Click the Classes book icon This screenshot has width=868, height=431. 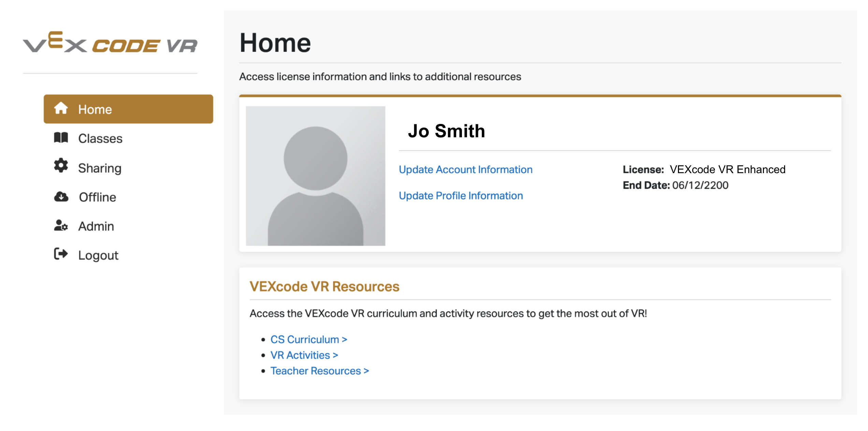click(x=61, y=138)
